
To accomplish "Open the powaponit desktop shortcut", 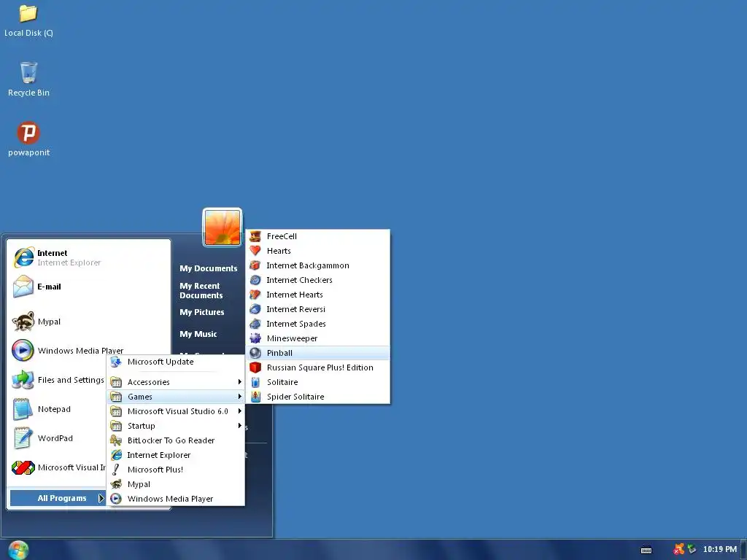I will tap(28, 139).
